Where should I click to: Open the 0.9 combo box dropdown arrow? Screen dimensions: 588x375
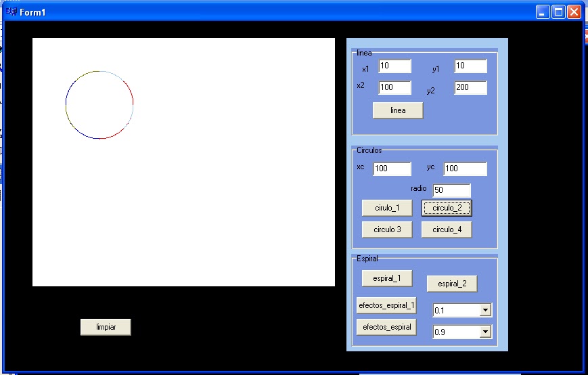click(x=485, y=332)
